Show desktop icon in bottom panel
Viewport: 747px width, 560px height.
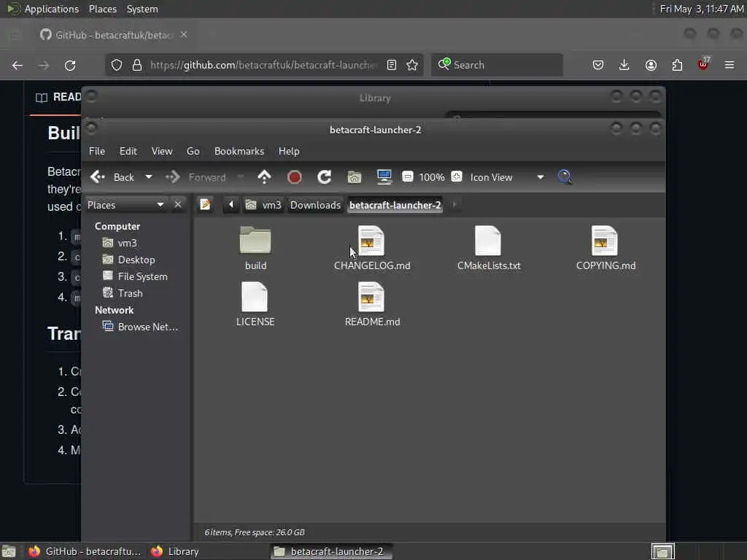click(x=9, y=551)
